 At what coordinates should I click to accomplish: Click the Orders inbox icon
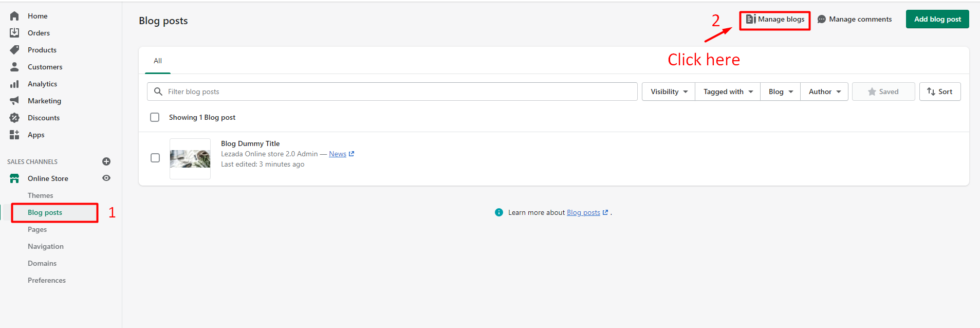point(14,33)
